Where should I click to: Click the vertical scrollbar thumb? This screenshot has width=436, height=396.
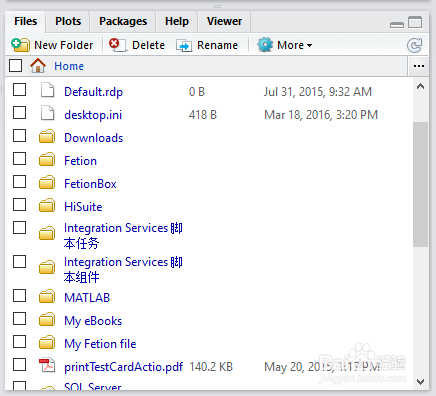click(420, 185)
